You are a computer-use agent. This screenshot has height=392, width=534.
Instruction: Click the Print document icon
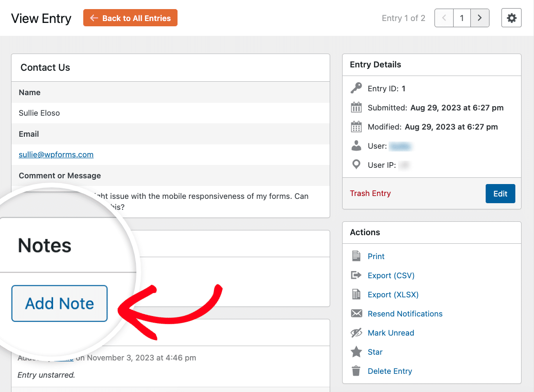[x=356, y=256]
